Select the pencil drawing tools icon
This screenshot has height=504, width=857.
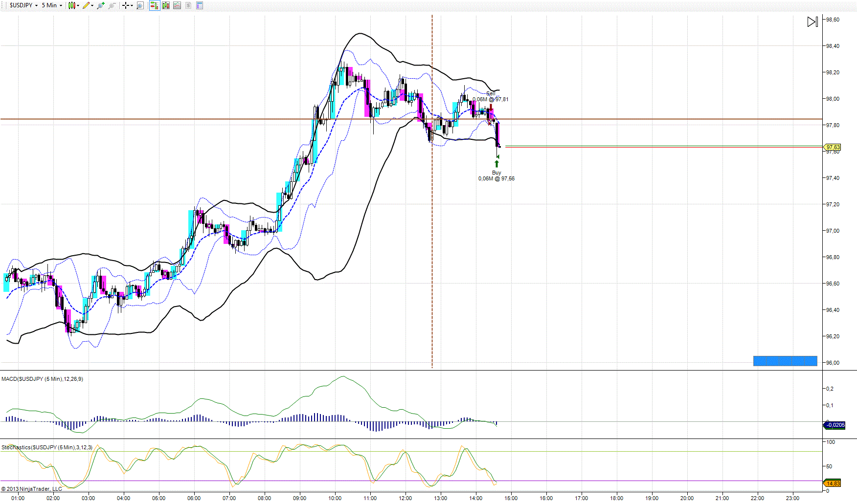click(86, 5)
